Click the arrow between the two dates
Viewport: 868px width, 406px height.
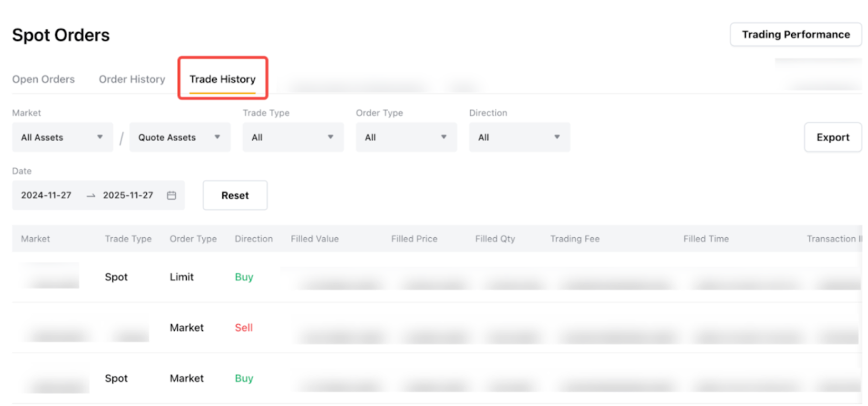(x=91, y=195)
